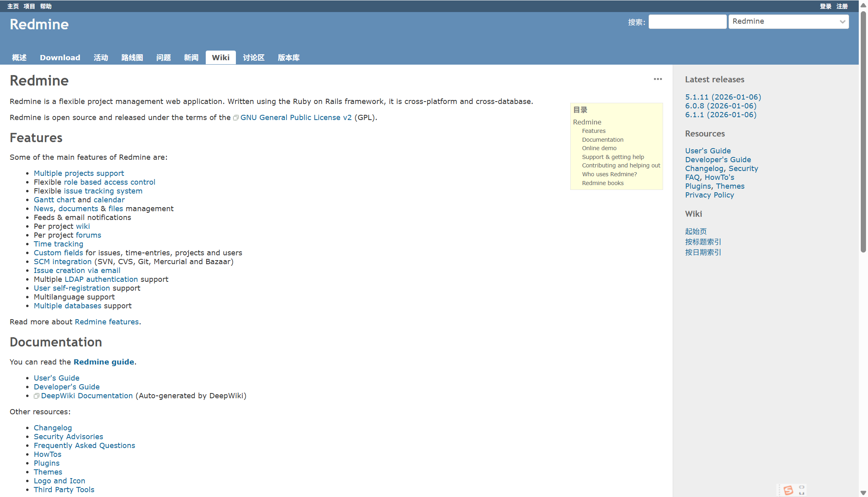This screenshot has height=497, width=868.
Task: Open the 版本库 repository tab
Action: coord(289,57)
